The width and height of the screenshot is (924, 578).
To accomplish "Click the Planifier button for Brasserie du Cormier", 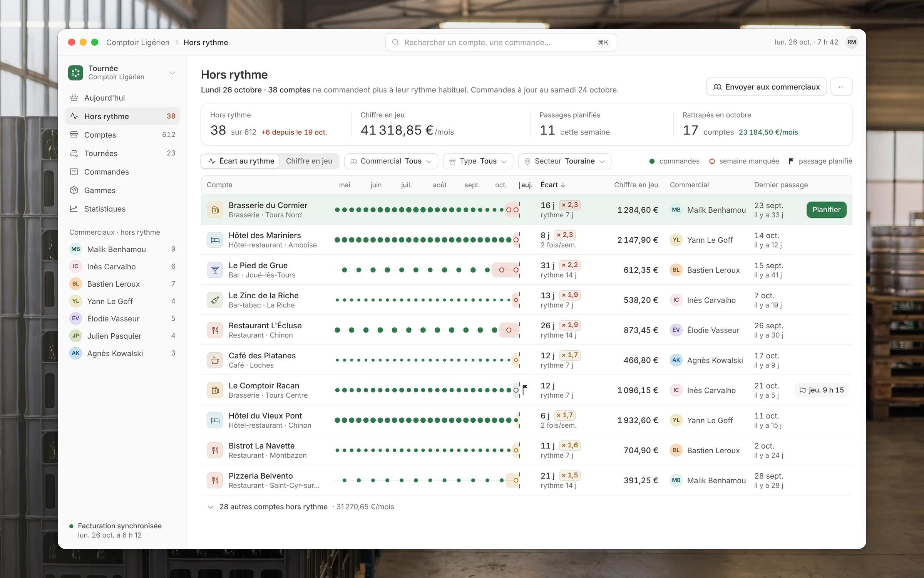I will [x=826, y=210].
